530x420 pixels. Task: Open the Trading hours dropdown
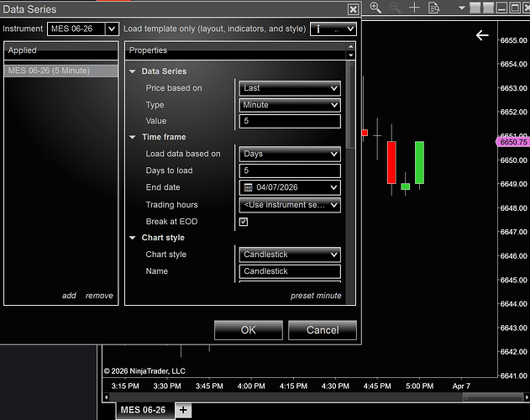[x=290, y=205]
